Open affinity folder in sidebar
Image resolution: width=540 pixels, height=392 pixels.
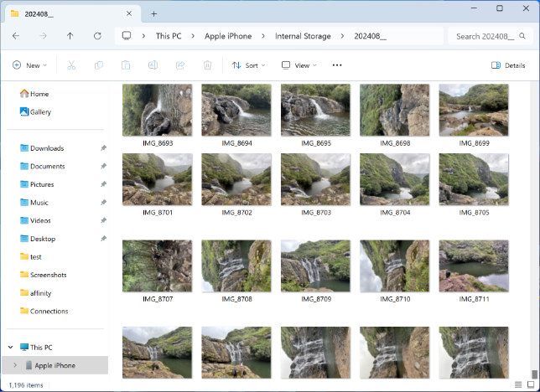pyautogui.click(x=35, y=293)
